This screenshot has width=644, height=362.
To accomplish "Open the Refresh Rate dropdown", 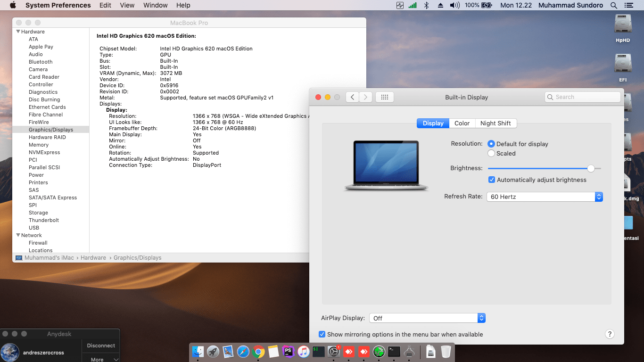I will click(599, 197).
